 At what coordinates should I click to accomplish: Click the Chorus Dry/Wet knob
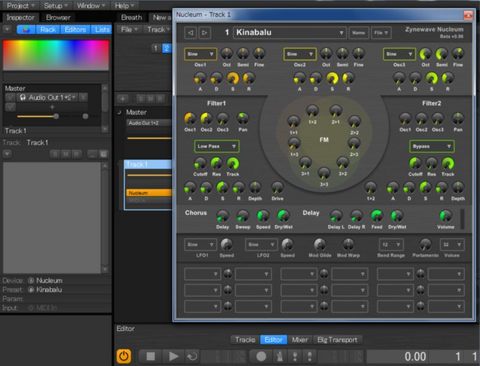tap(283, 216)
